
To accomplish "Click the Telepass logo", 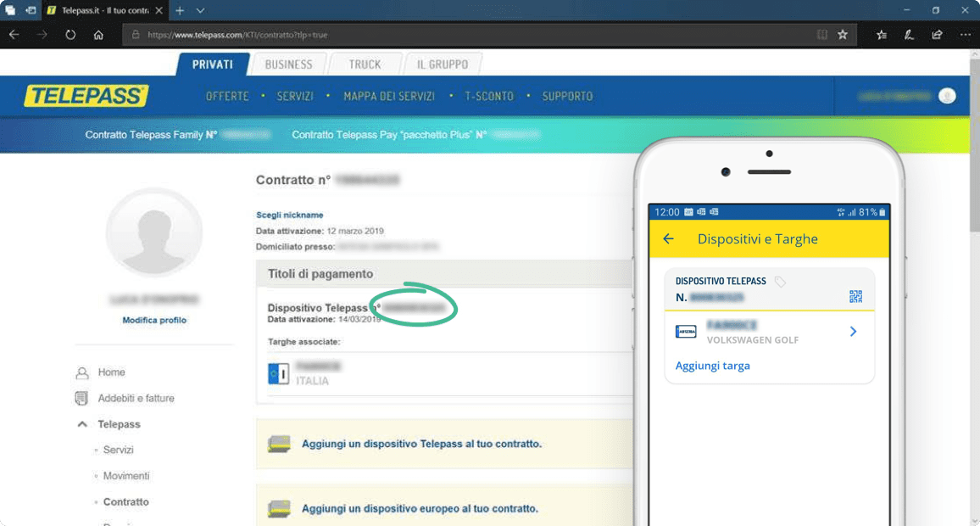I will (86, 96).
